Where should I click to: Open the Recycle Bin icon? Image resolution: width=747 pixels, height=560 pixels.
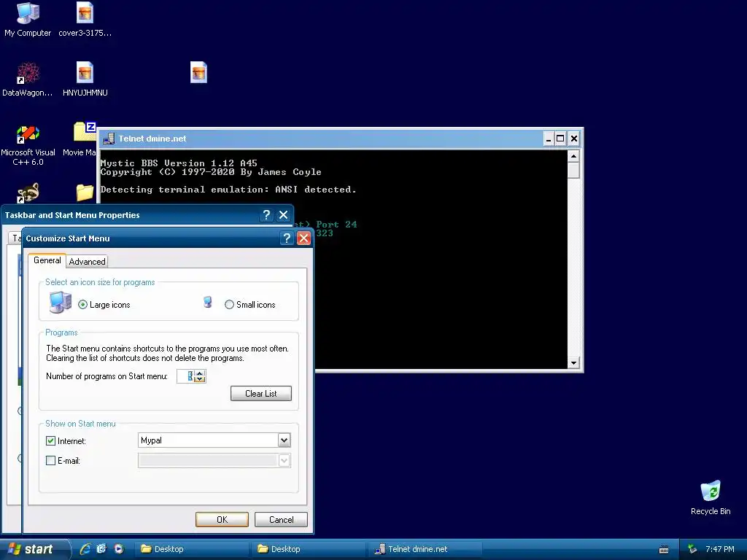[x=711, y=498]
